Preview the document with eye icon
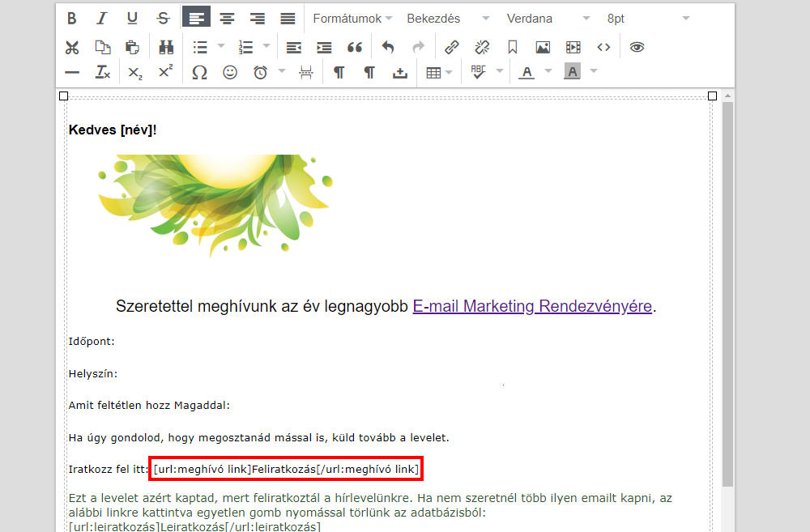 click(x=637, y=48)
